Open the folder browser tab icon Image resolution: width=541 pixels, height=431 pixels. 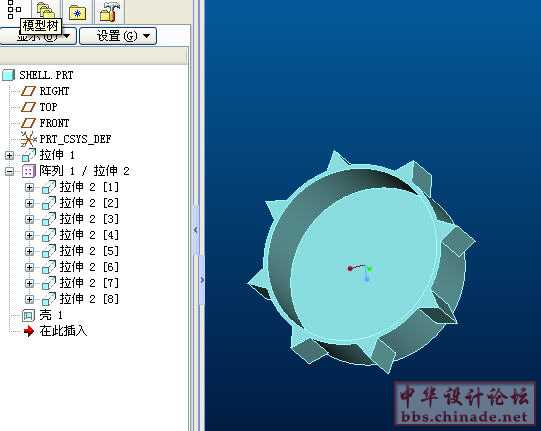(46, 10)
